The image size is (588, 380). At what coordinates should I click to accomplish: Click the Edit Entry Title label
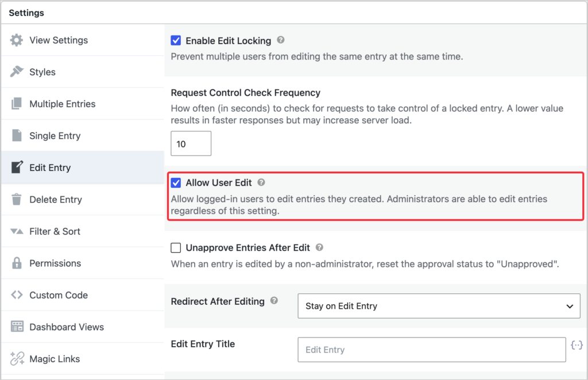[203, 344]
